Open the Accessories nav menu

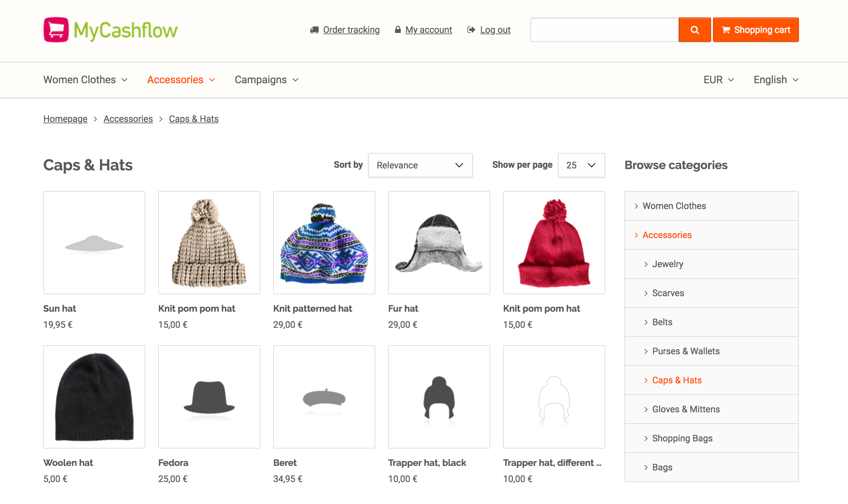pos(181,80)
